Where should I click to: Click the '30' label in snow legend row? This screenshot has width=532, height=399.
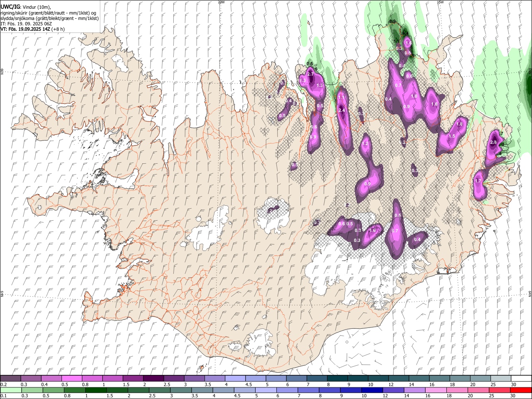[514, 384]
